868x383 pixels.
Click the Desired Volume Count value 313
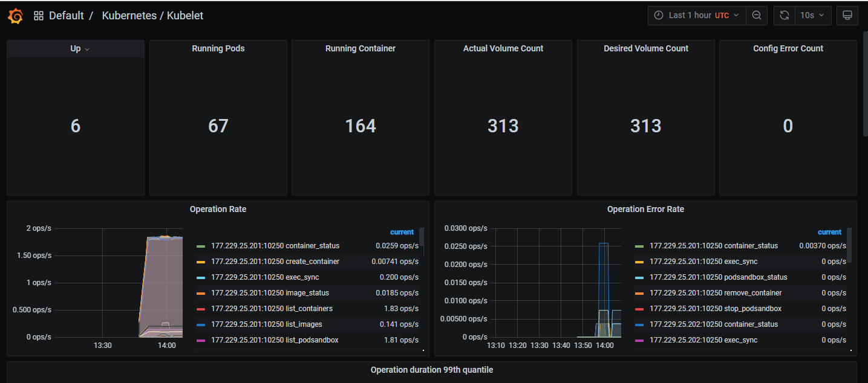pyautogui.click(x=646, y=126)
